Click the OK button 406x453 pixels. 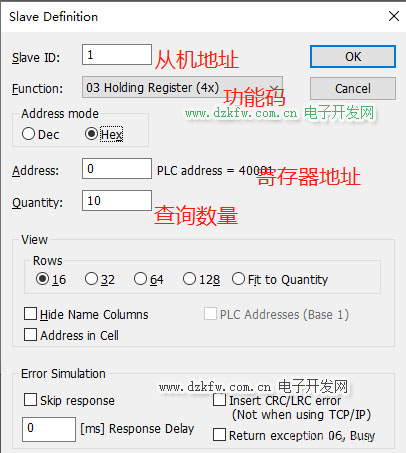(353, 57)
